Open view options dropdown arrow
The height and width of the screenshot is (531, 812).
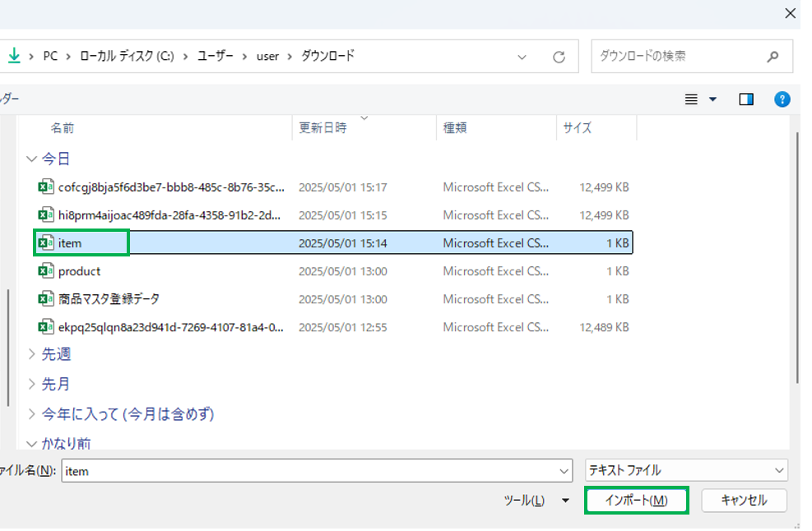coord(712,99)
